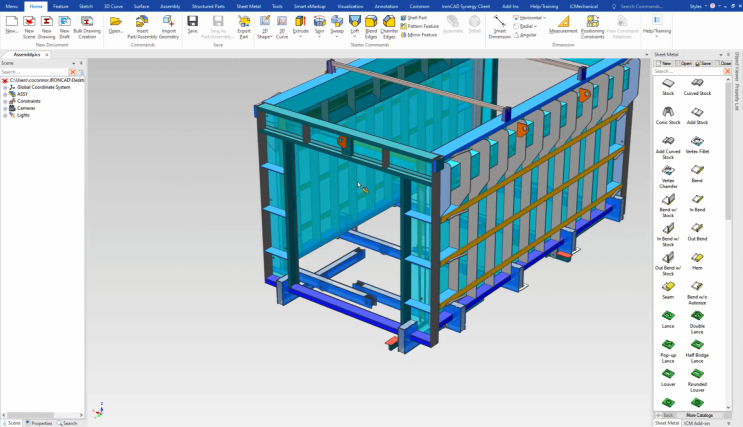743x427 pixels.
Task: Activate the Spin tool
Action: pyautogui.click(x=320, y=25)
